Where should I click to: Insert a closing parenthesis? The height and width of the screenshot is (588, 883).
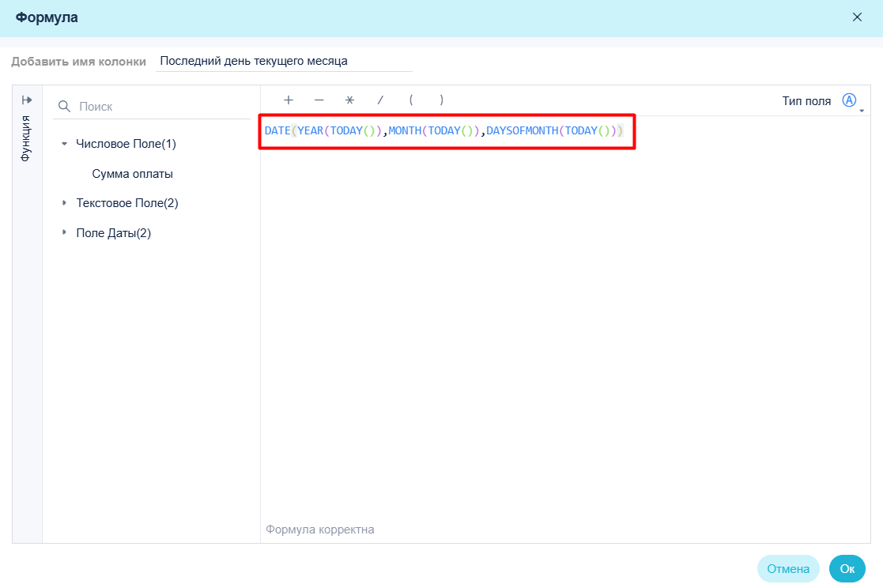point(441,100)
